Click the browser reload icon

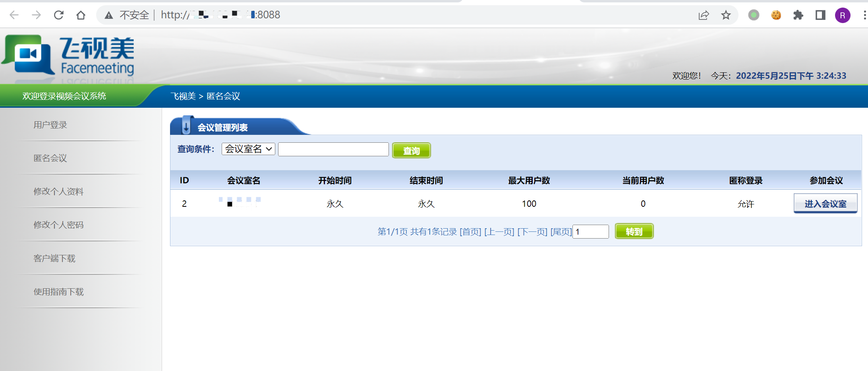[x=59, y=15]
